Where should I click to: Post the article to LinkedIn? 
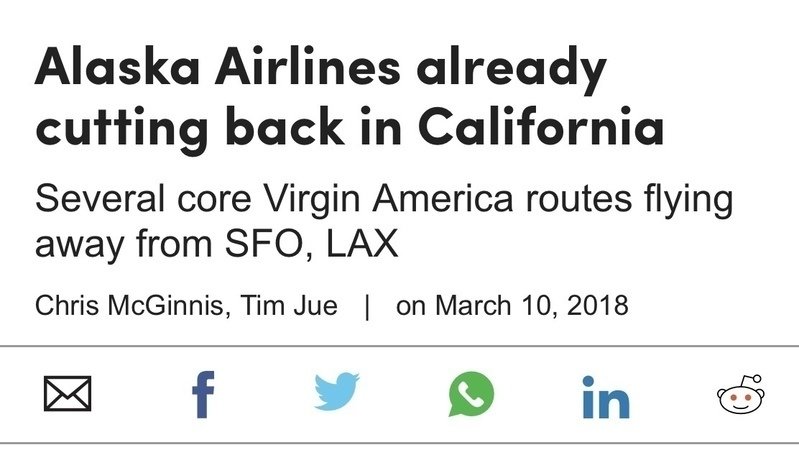[x=606, y=397]
